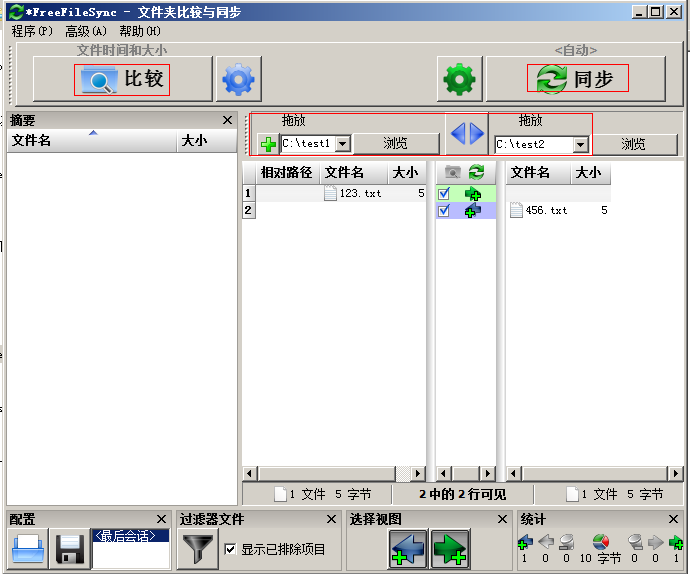The height and width of the screenshot is (574, 690).
Task: Click status text '2 中的 2 行可见'
Action: (462, 494)
